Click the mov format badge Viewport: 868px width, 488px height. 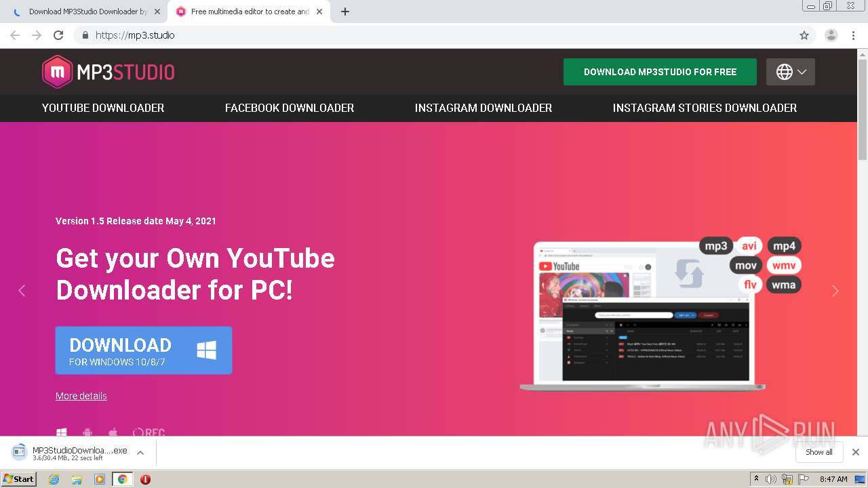[746, 265]
